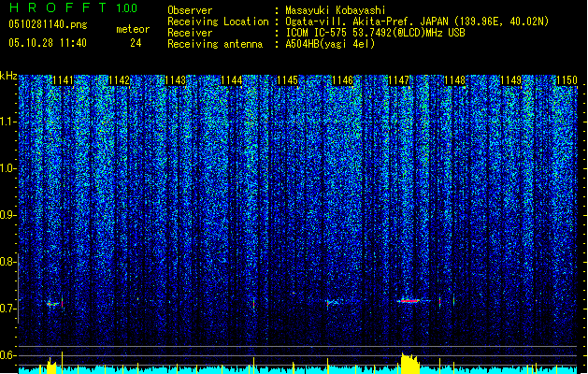The height and width of the screenshot is (374, 588).
Task: Click the 1.0 kHz frequency label
Action: pos(8,168)
